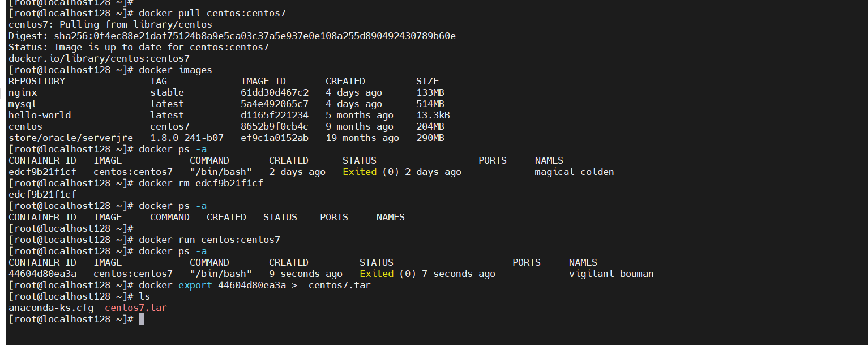Image resolution: width=868 pixels, height=345 pixels.
Task: Click the 133MB size value
Action: (430, 92)
